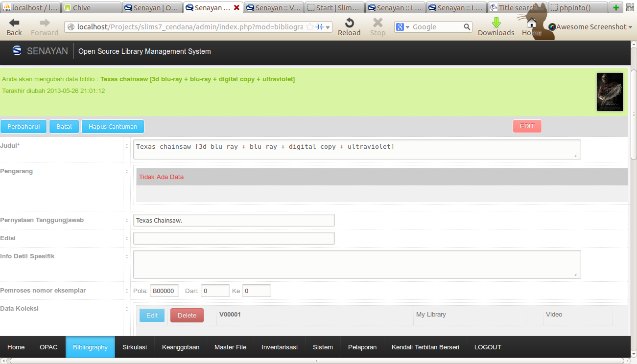The width and height of the screenshot is (637, 364).
Task: Click the Info Detil Spesifik text area
Action: point(357,265)
